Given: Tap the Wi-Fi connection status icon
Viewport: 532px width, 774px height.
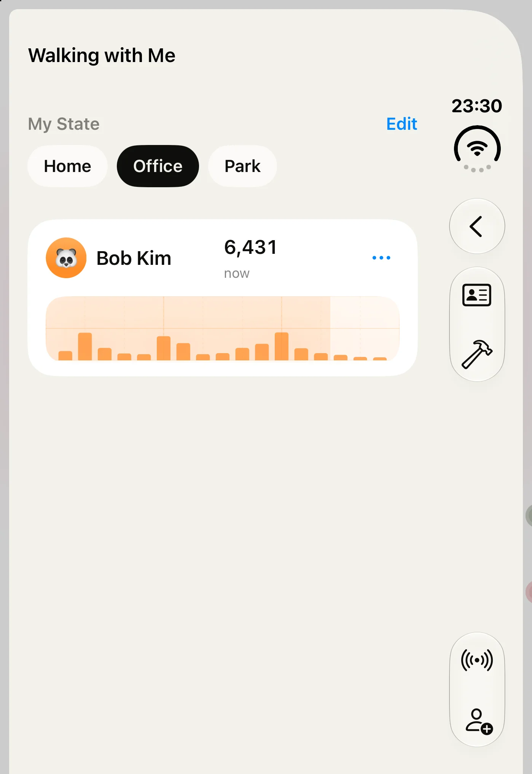Looking at the screenshot, I should pos(477,149).
